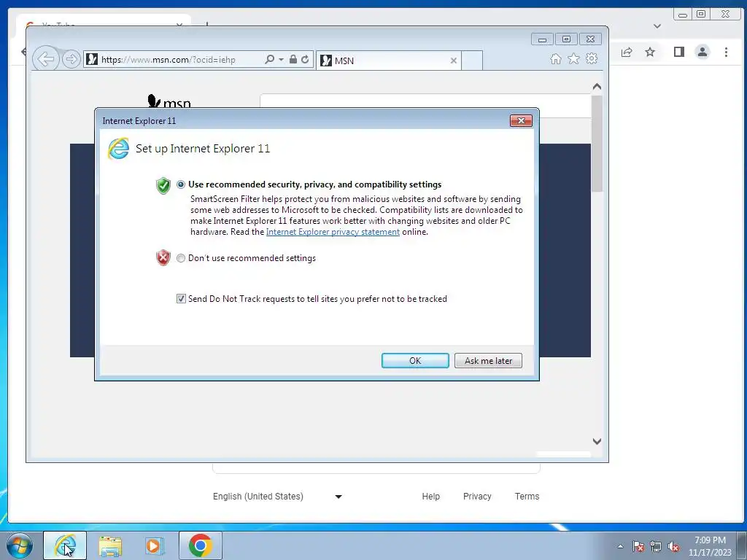
Task: Bookmark the page with Chrome star icon
Action: (650, 52)
